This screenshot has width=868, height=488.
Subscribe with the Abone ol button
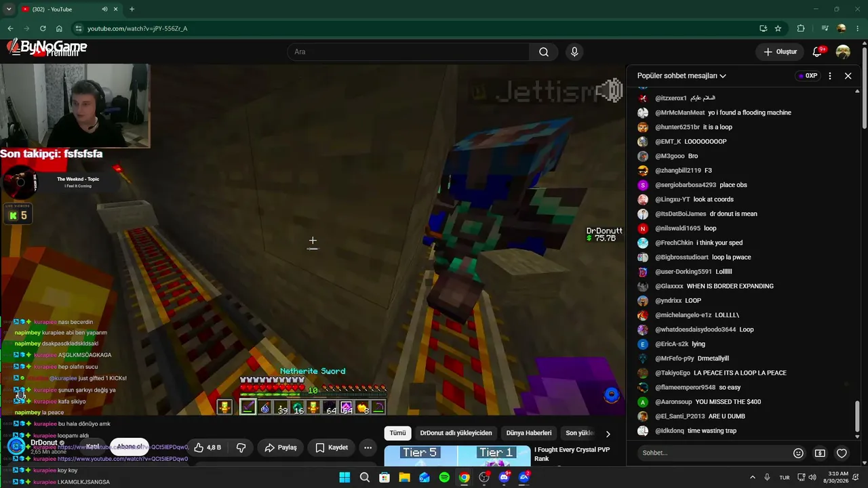pos(130,447)
